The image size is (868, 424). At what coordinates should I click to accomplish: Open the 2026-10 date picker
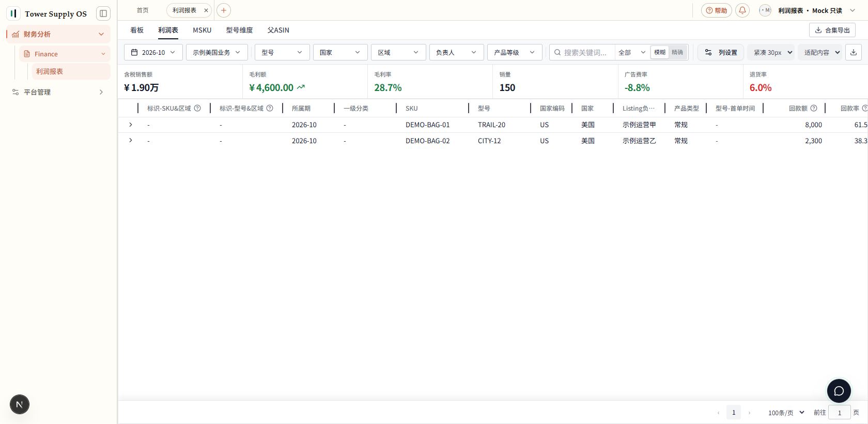click(153, 52)
